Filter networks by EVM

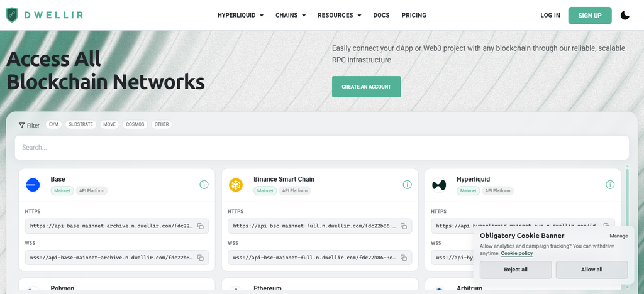click(x=53, y=124)
